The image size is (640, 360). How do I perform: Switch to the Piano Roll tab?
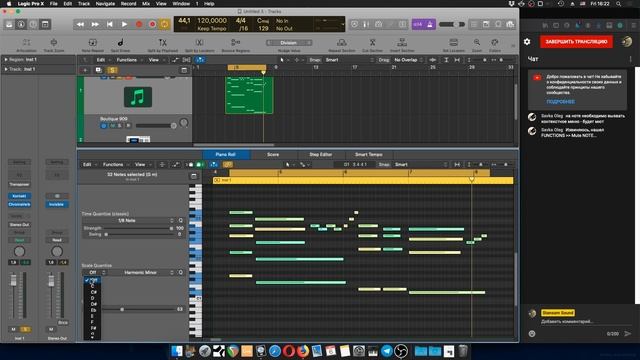(225, 155)
